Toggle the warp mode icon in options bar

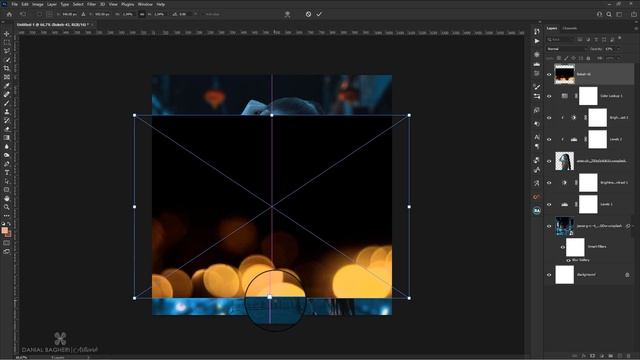287,14
